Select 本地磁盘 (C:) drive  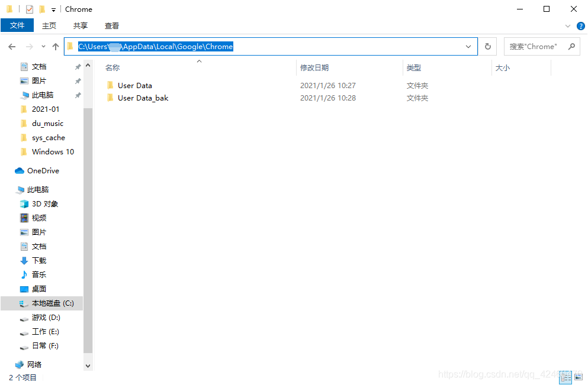point(41,303)
